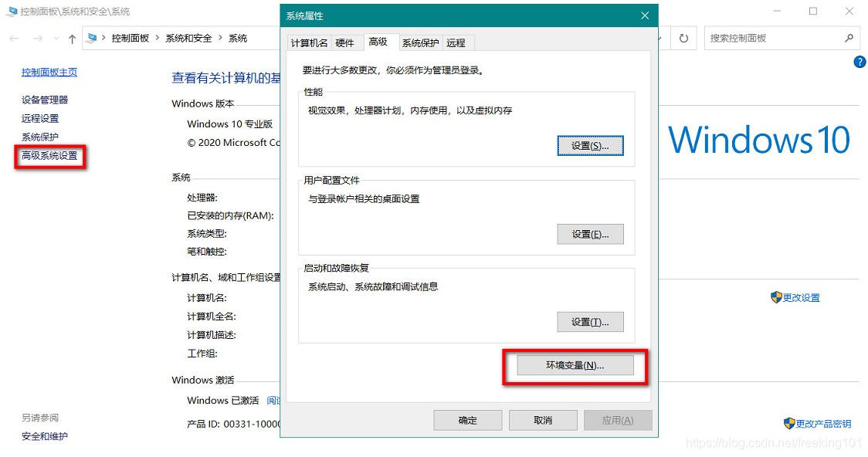Viewport: 868px width, 457px height.
Task: Click the Windows 10 logo text
Action: pyautogui.click(x=759, y=140)
